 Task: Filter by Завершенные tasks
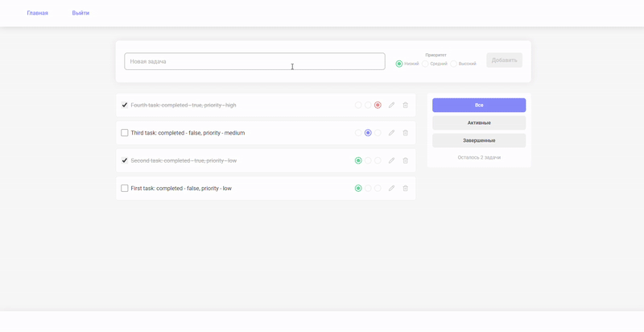479,140
